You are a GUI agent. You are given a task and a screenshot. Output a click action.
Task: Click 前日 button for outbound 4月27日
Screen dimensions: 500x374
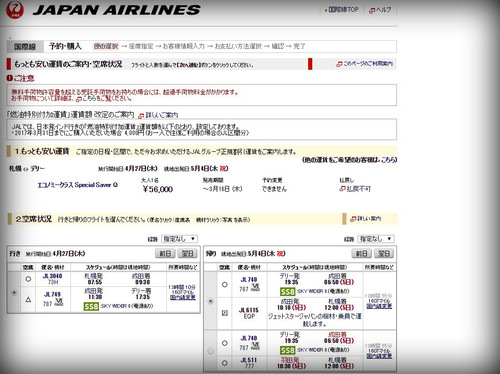pos(165,253)
